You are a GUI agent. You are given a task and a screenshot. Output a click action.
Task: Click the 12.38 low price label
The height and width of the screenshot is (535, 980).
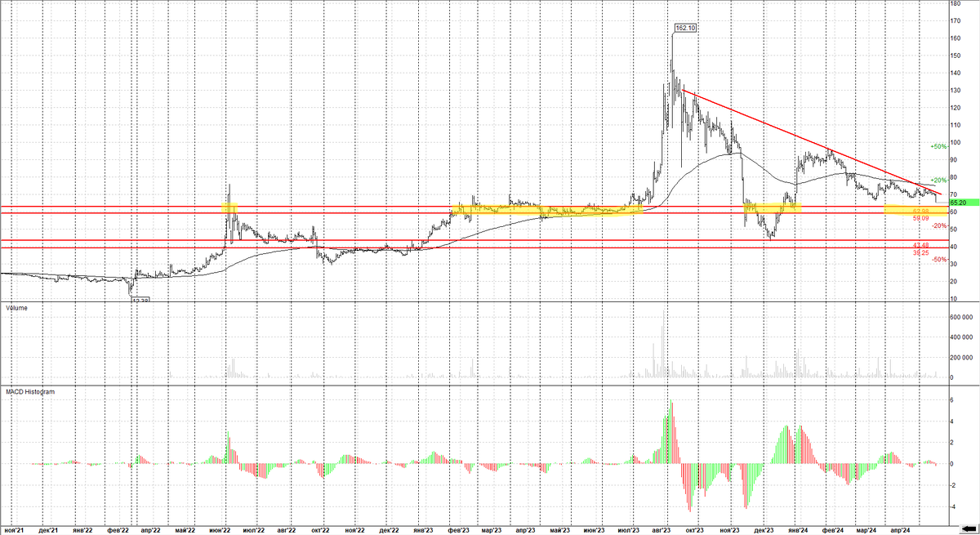[x=142, y=300]
